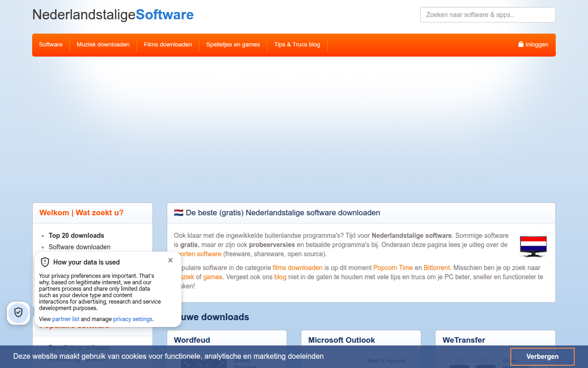Click the lock icon beside Inloggen
588x368 pixels.
tap(521, 45)
